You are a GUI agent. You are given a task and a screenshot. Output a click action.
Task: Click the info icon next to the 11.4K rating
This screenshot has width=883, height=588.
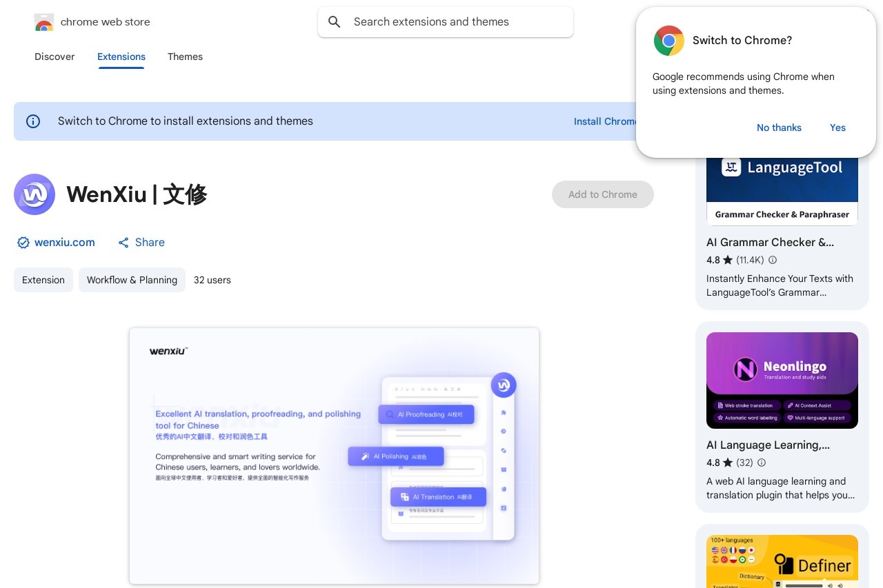point(773,260)
